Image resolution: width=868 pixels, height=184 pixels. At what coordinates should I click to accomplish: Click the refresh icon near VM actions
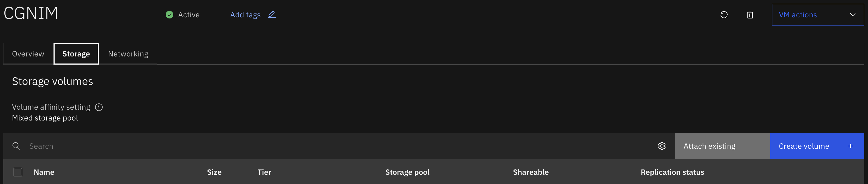[x=724, y=15]
